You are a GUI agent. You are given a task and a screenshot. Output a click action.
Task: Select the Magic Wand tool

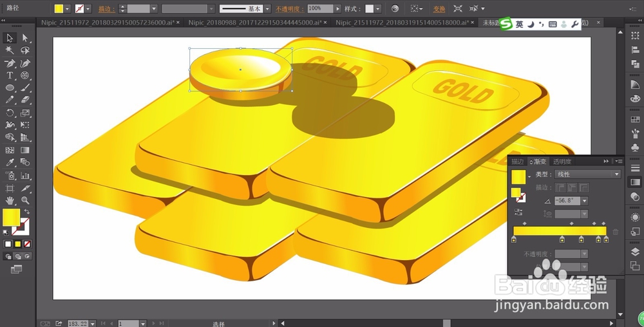point(10,50)
